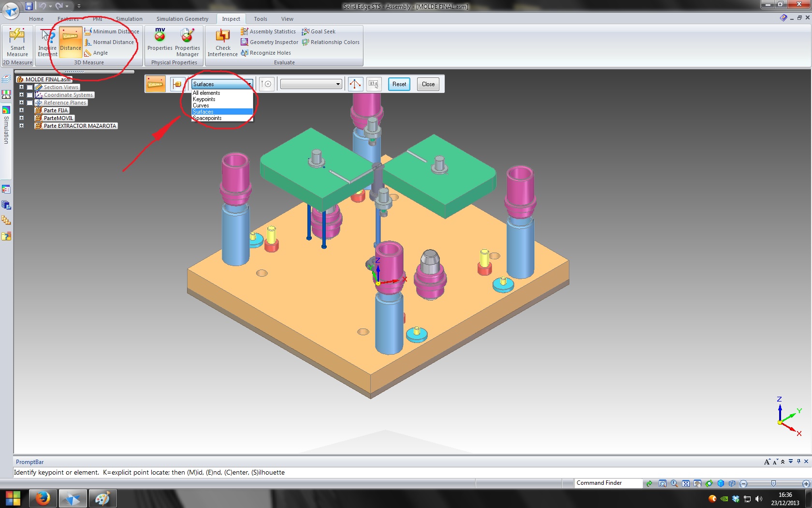Switch to the Tools tab
This screenshot has height=508, width=812.
[x=261, y=19]
